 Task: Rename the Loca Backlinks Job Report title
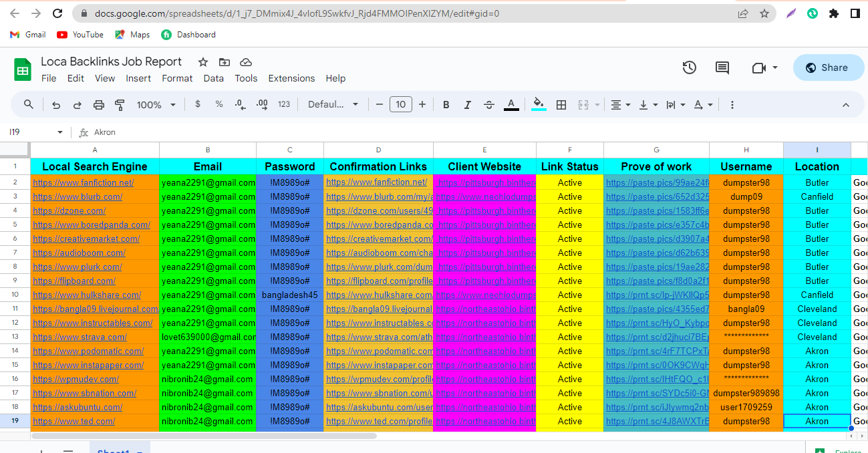(111, 61)
